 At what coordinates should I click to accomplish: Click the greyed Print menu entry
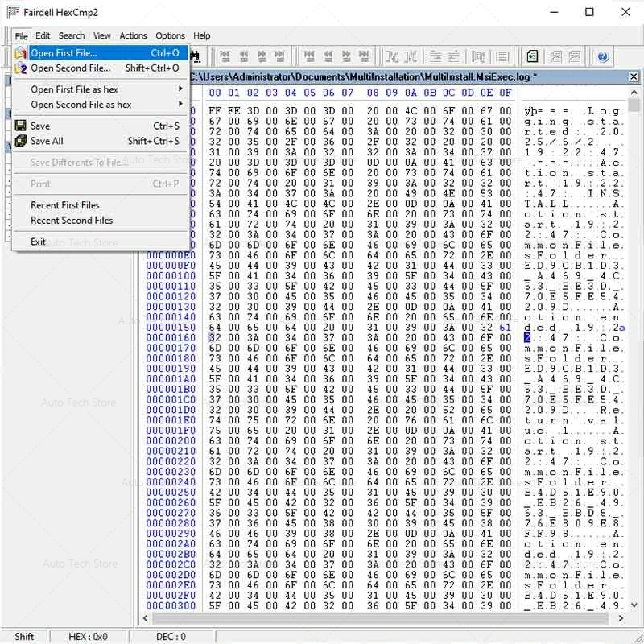point(101,184)
